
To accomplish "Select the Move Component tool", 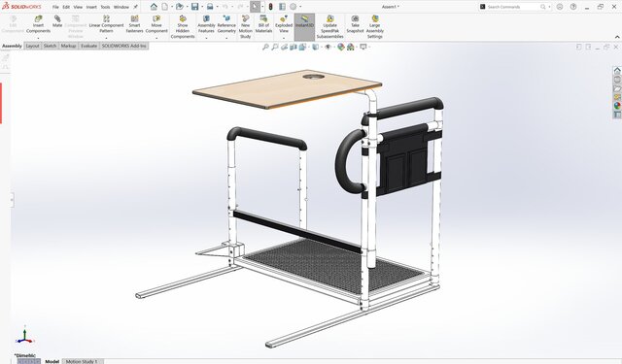I will click(x=156, y=23).
